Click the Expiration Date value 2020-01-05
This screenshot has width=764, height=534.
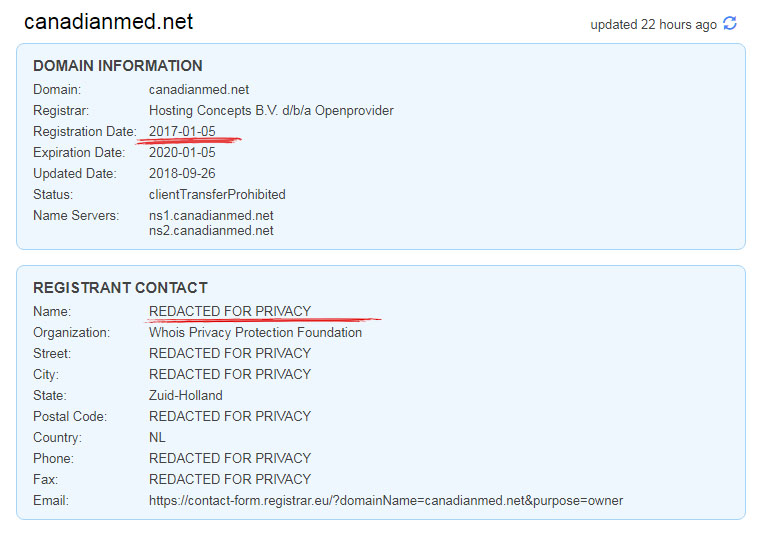[182, 153]
